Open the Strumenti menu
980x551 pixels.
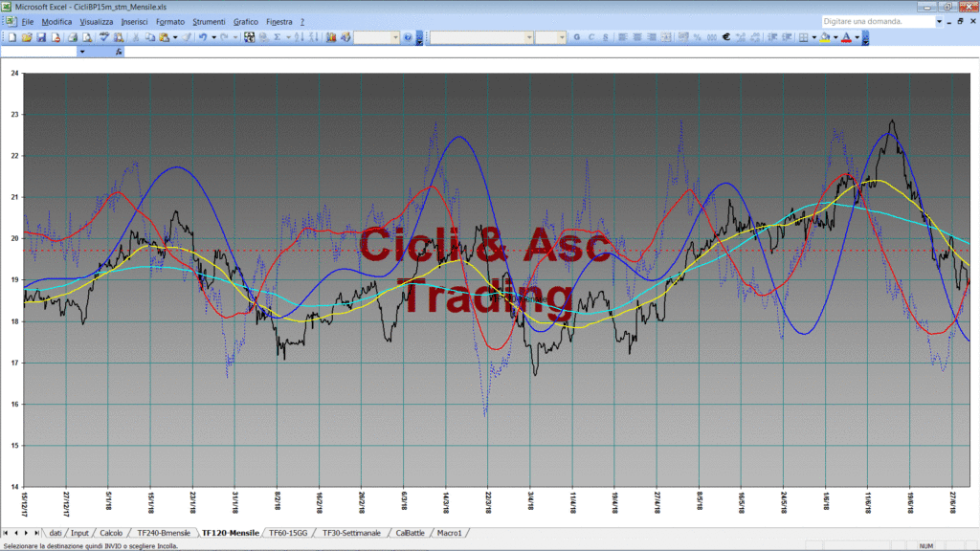[209, 22]
